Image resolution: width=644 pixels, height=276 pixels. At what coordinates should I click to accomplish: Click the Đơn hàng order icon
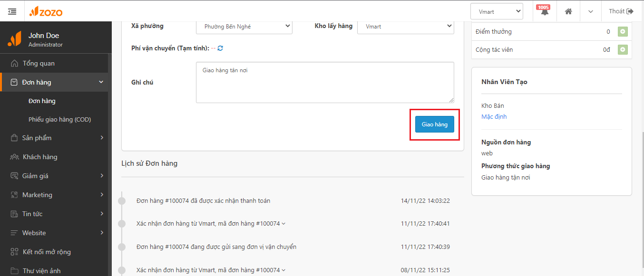tap(14, 82)
